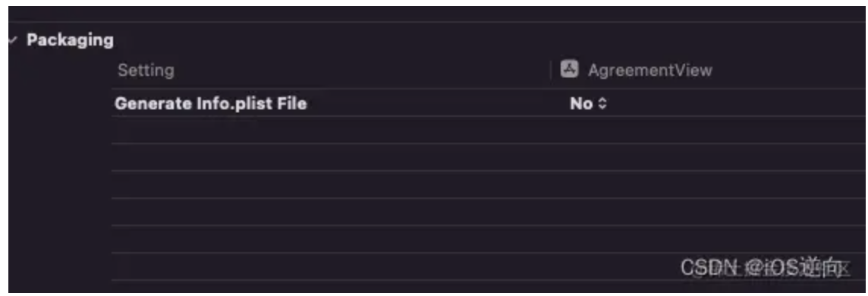Select the Generate Info.plist File setting row
The width and height of the screenshot is (868, 296).
click(x=489, y=103)
